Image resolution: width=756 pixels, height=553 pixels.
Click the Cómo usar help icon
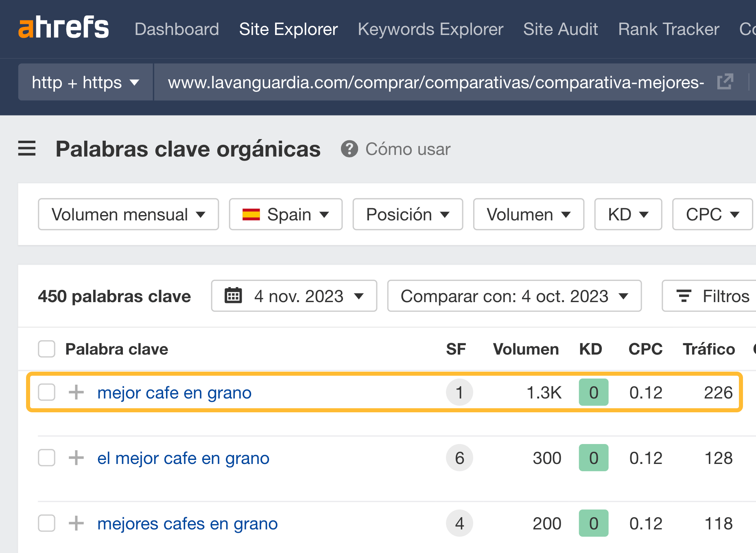pyautogui.click(x=350, y=149)
